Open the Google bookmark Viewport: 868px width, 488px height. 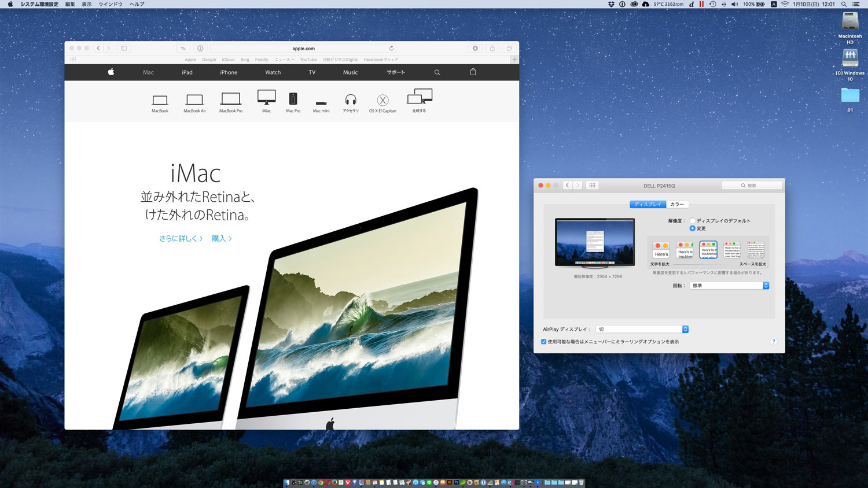[209, 60]
